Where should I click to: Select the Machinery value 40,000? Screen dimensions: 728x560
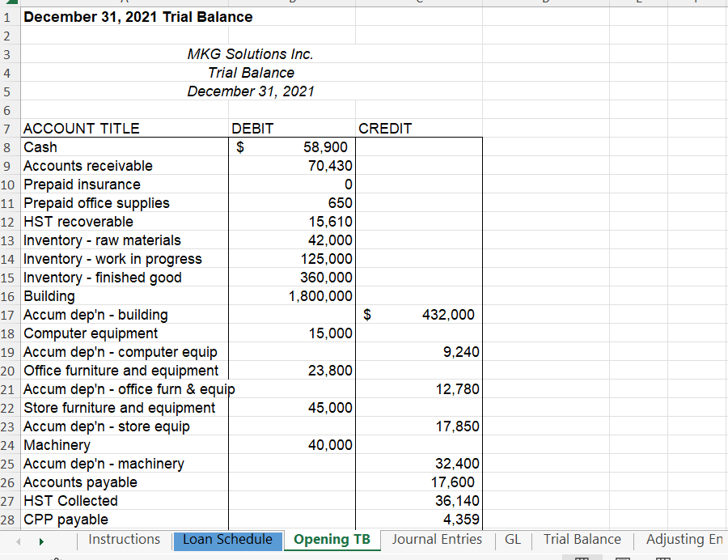pyautogui.click(x=292, y=445)
